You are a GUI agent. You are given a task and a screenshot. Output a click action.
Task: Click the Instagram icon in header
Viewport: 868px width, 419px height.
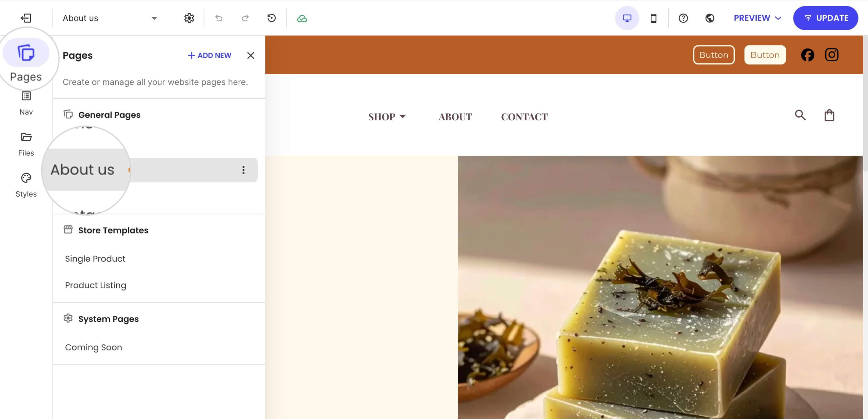tap(831, 55)
